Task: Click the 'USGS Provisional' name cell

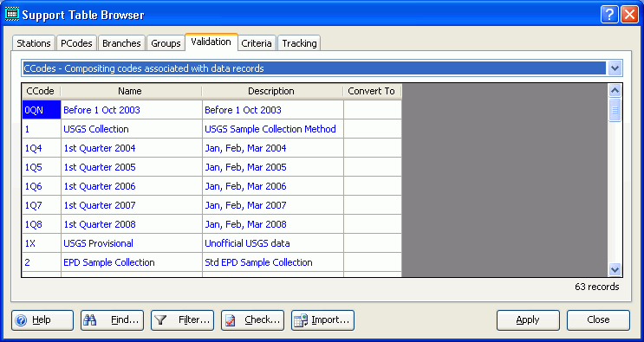Action: 132,243
